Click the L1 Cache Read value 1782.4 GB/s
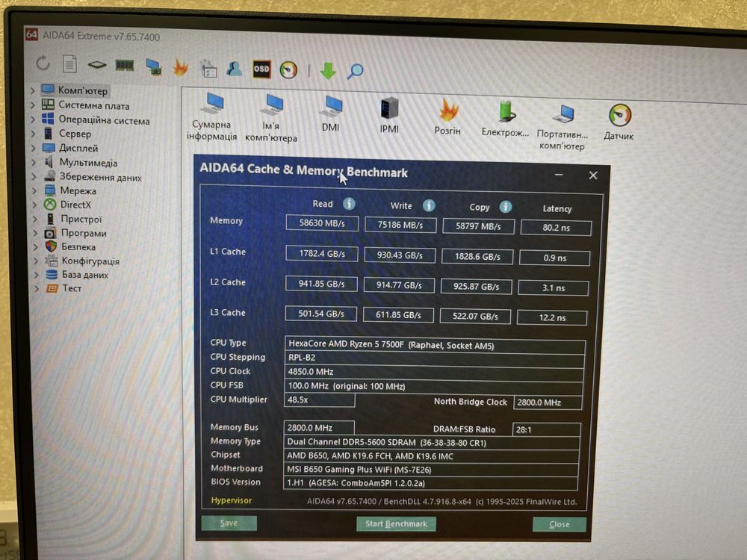This screenshot has height=560, width=747. click(x=322, y=253)
